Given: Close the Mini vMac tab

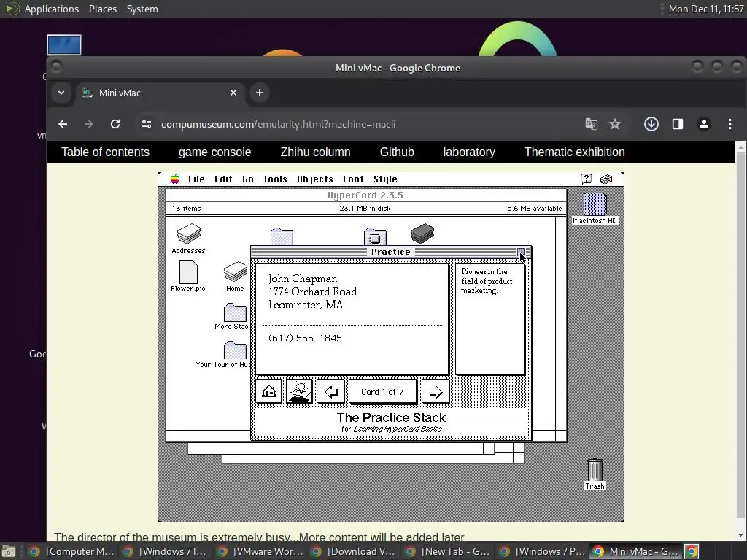Looking at the screenshot, I should pos(233,93).
